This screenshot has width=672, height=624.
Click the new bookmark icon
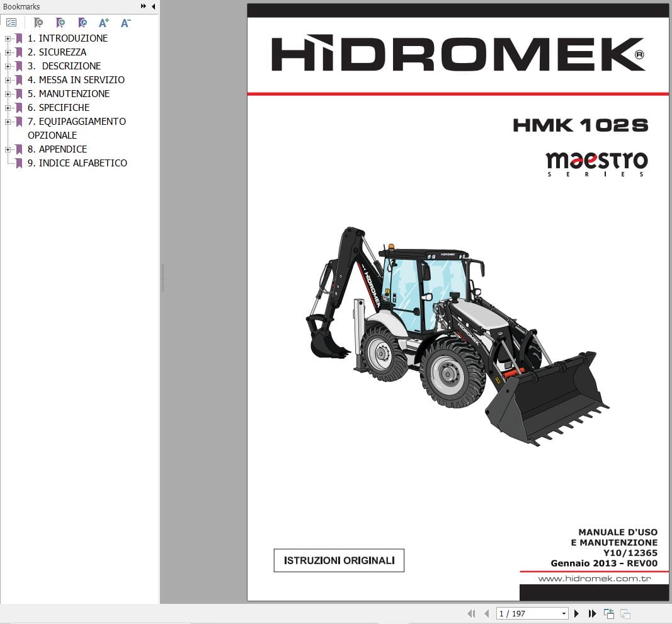(60, 23)
